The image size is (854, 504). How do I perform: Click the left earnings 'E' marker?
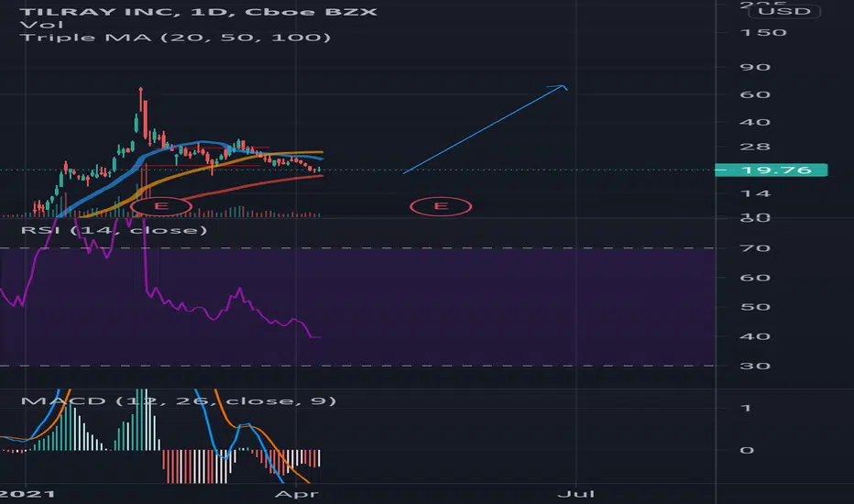click(x=161, y=206)
